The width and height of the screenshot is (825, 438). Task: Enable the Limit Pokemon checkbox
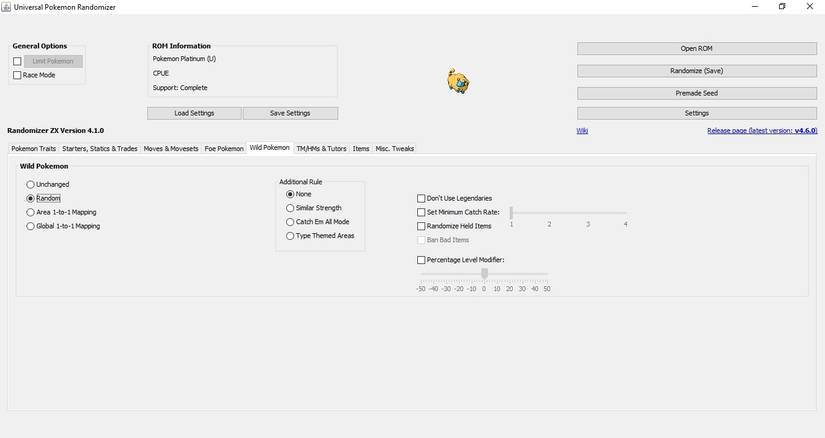(17, 61)
